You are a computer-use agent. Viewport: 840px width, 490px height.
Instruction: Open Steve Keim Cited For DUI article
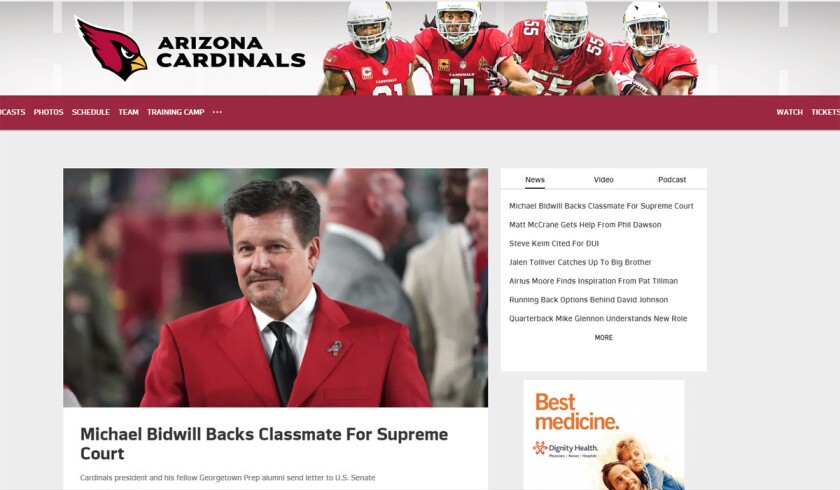[x=554, y=244]
